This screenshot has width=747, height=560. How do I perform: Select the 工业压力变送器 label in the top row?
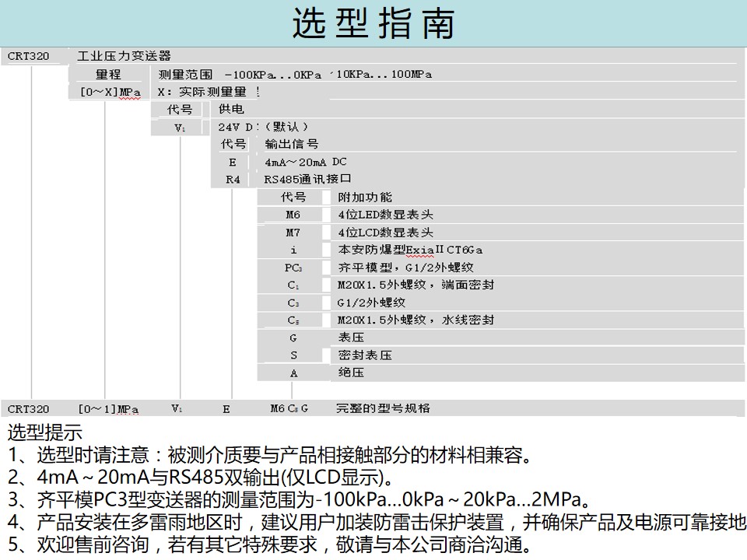[x=124, y=56]
